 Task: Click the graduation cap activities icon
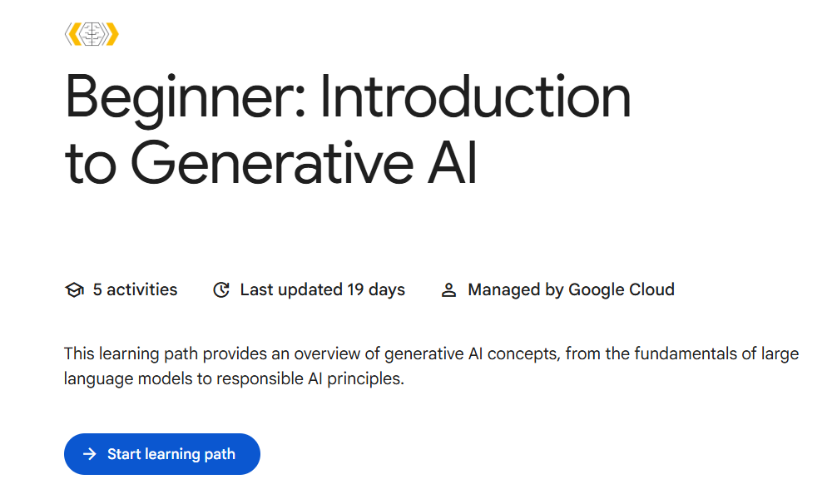[x=74, y=290]
